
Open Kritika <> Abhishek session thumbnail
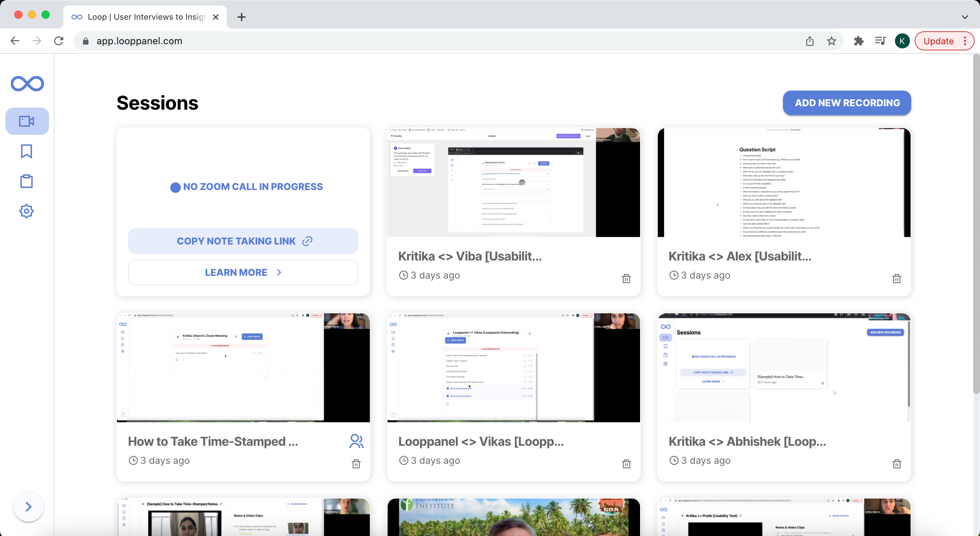pyautogui.click(x=784, y=368)
